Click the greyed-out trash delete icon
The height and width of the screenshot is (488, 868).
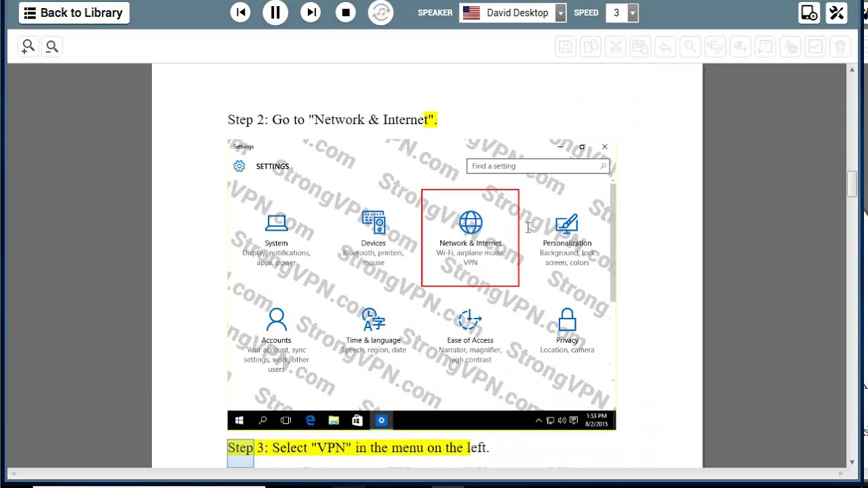(840, 47)
